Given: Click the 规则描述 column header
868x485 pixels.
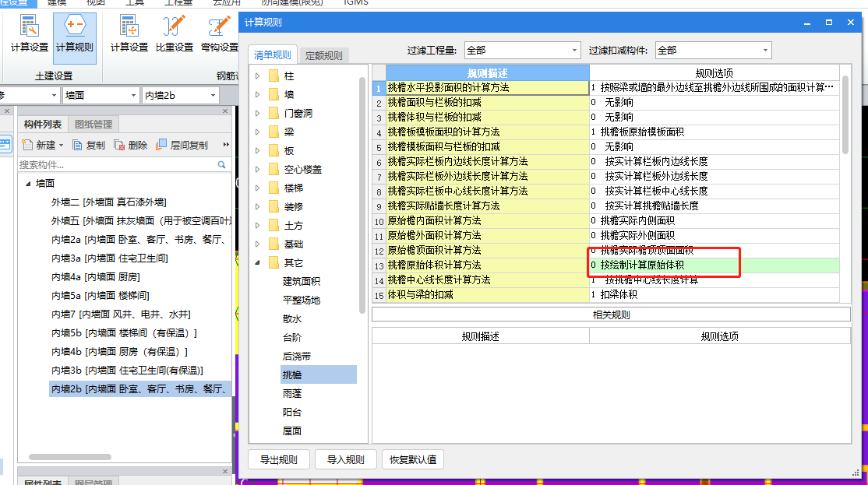Looking at the screenshot, I should pos(487,73).
